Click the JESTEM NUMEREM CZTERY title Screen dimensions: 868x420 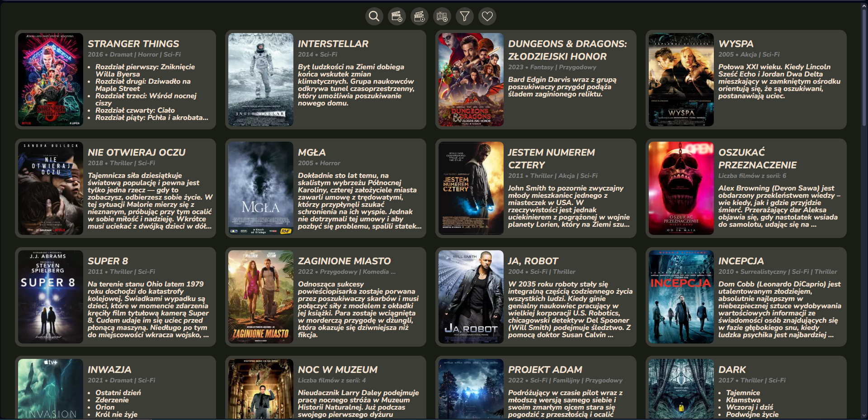click(552, 159)
